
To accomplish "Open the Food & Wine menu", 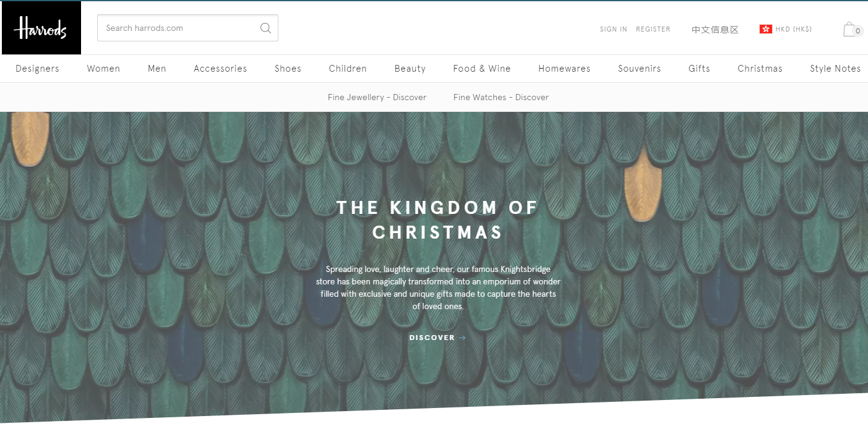I will tap(482, 69).
